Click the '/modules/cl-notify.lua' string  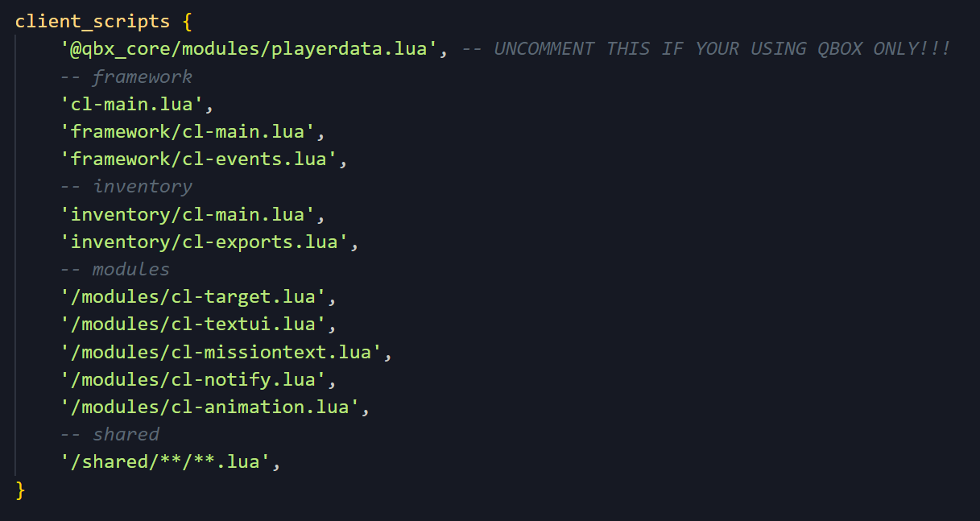click(x=192, y=379)
